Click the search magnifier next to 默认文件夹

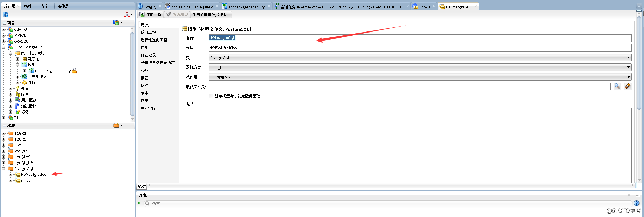point(617,87)
